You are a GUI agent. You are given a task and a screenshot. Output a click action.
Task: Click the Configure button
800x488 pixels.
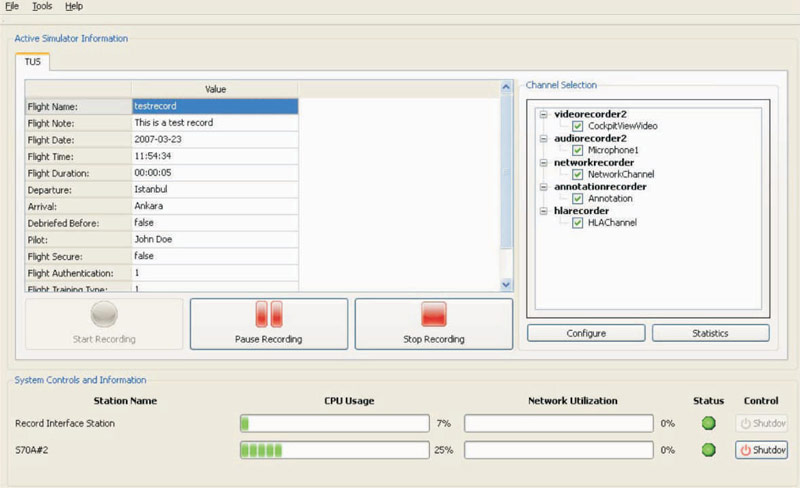586,333
